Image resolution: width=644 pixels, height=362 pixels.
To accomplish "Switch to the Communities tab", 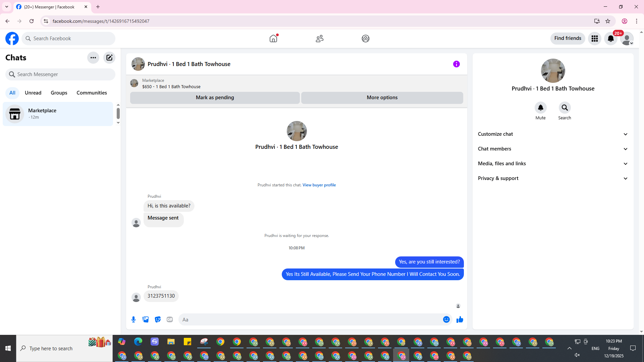I will pyautogui.click(x=92, y=93).
